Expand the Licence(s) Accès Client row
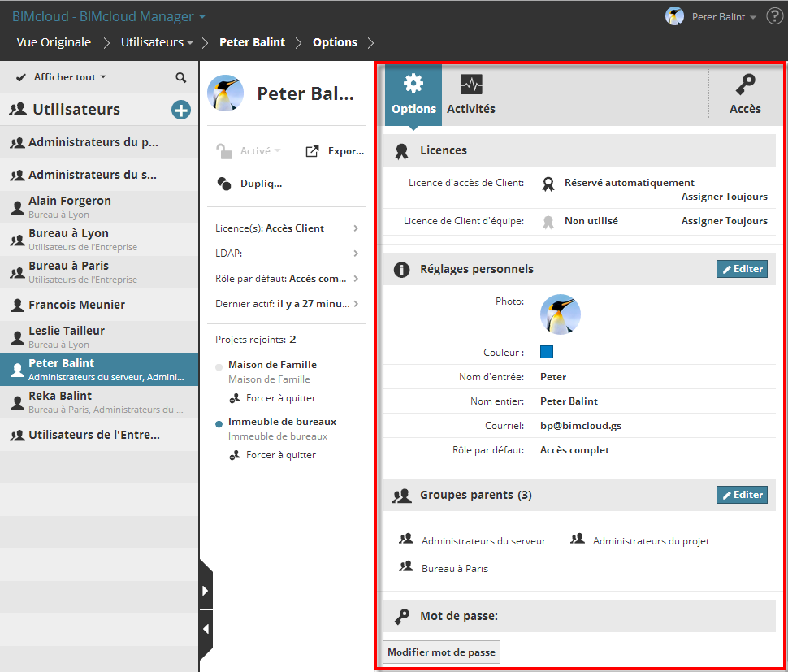Viewport: 788px width, 672px height. (x=287, y=228)
